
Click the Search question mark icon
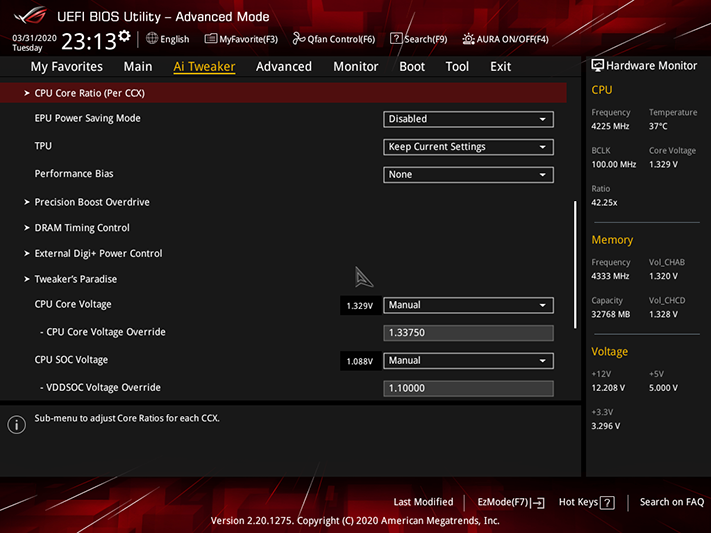click(x=396, y=39)
